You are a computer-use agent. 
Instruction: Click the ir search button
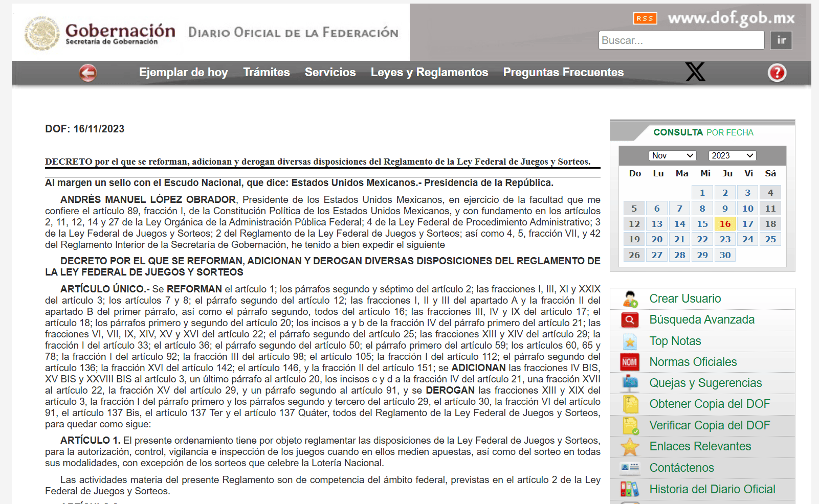click(x=781, y=40)
